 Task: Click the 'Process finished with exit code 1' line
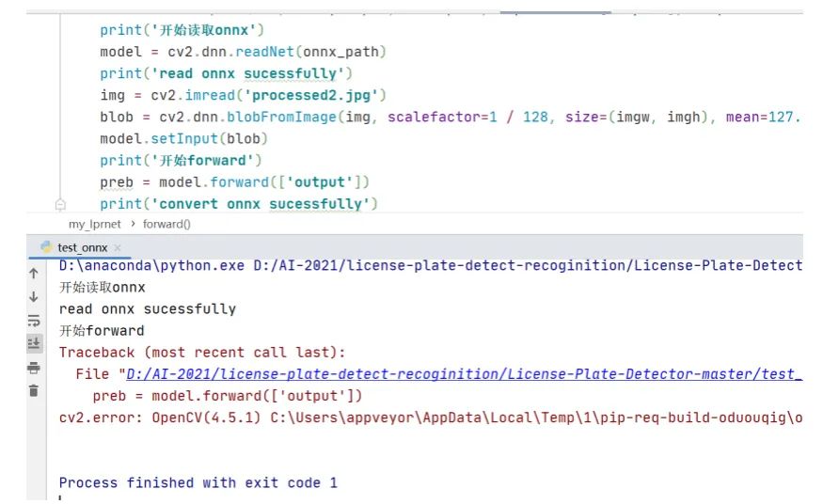(198, 482)
